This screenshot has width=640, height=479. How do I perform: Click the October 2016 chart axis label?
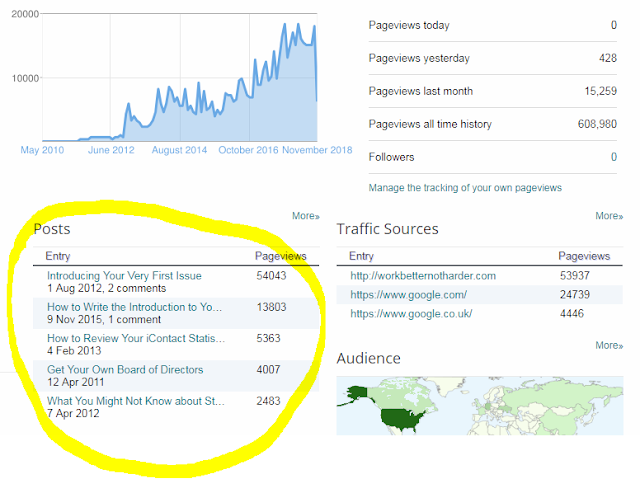point(248,150)
